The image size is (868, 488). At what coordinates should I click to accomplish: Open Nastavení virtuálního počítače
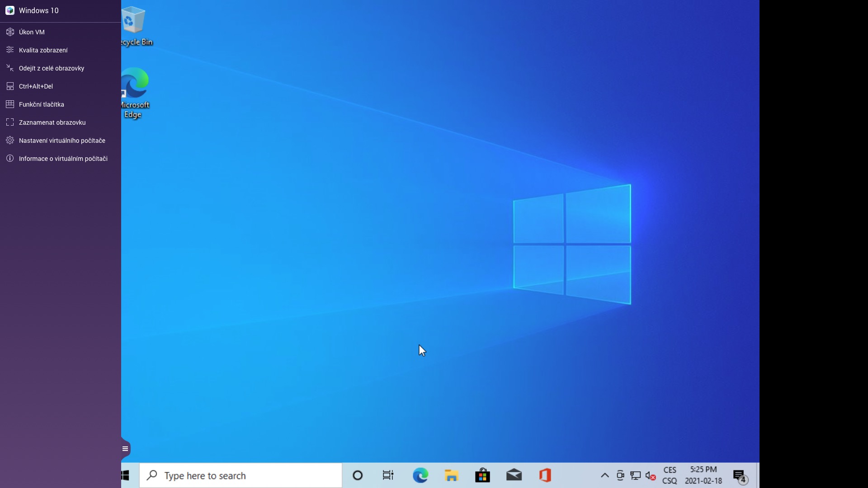(62, 141)
